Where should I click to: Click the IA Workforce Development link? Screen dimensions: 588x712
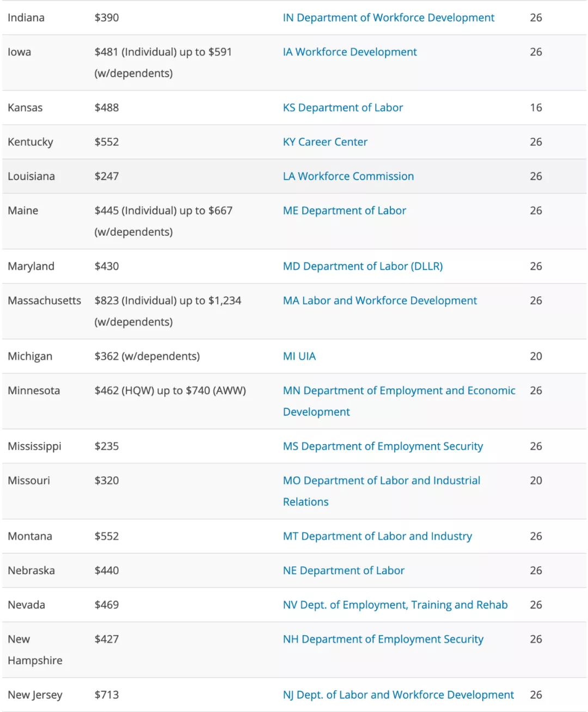(x=350, y=52)
